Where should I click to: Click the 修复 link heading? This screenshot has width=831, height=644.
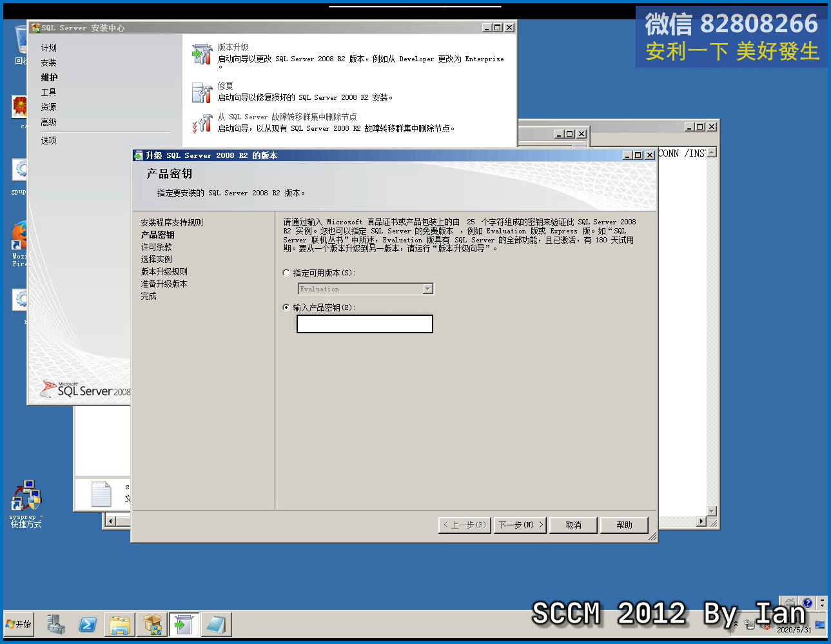pyautogui.click(x=225, y=86)
